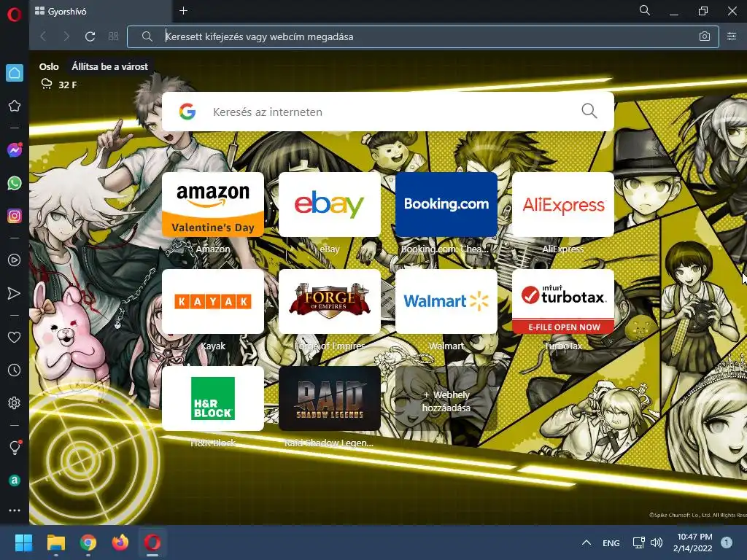747x560 pixels.
Task: Click the 32 F temperature reading
Action: point(68,85)
